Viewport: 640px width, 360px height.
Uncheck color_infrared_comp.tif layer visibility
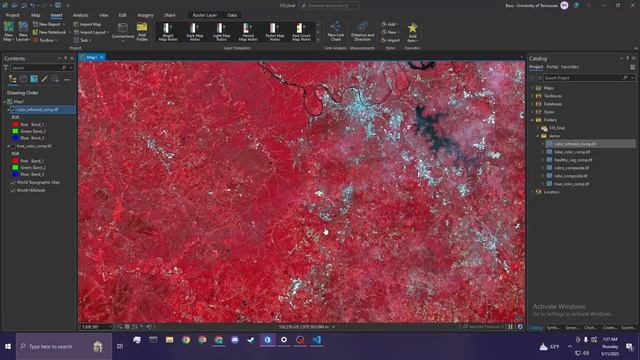pyautogui.click(x=13, y=110)
